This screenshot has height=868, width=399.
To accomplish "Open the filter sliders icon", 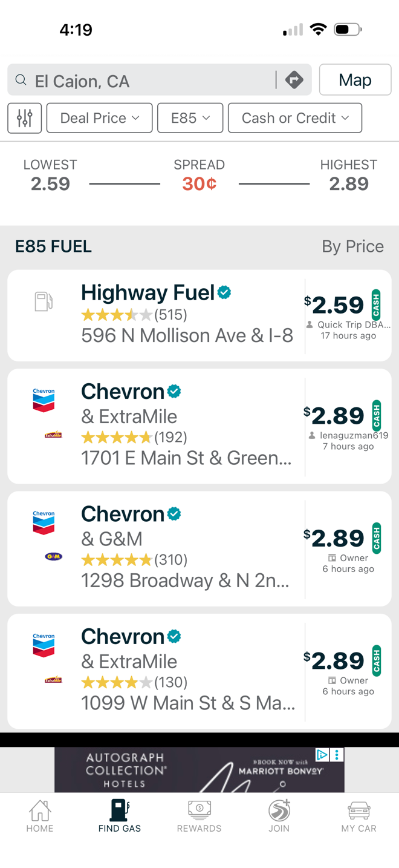I will tap(24, 118).
